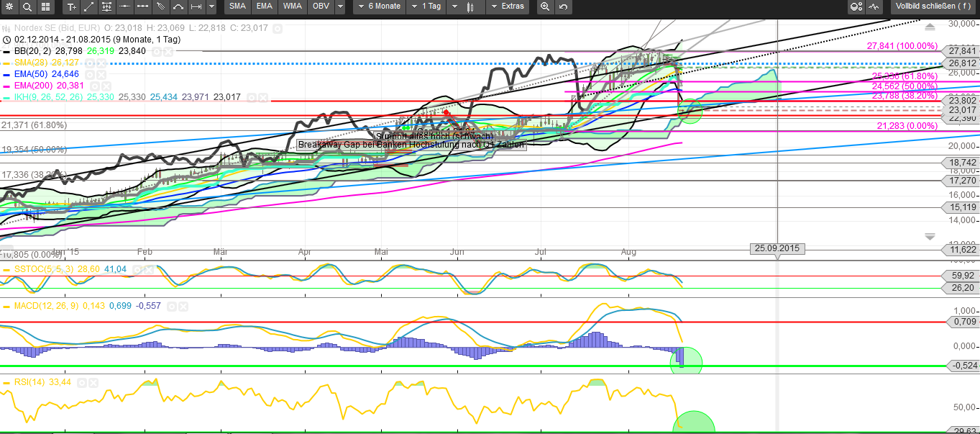Select the measure distance tool
Image resolution: width=980 pixels, height=434 pixels.
[196, 7]
